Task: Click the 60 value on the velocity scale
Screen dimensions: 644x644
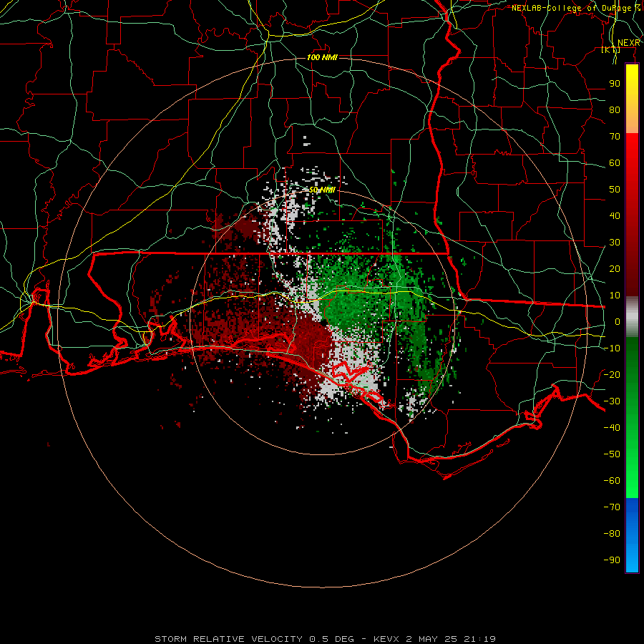Action: coord(615,163)
